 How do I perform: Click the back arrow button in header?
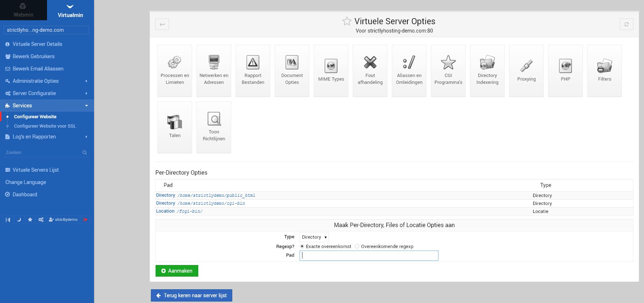tap(162, 24)
